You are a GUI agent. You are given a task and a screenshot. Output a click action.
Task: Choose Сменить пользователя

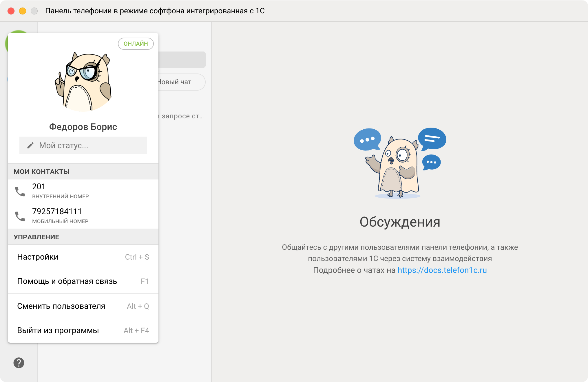click(x=83, y=306)
